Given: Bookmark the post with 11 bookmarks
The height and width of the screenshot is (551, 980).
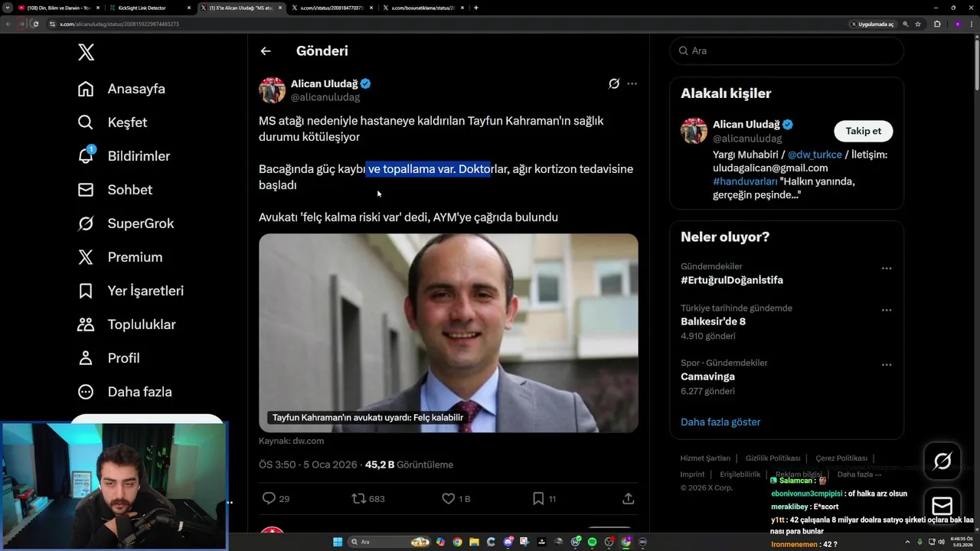Looking at the screenshot, I should click(x=538, y=498).
